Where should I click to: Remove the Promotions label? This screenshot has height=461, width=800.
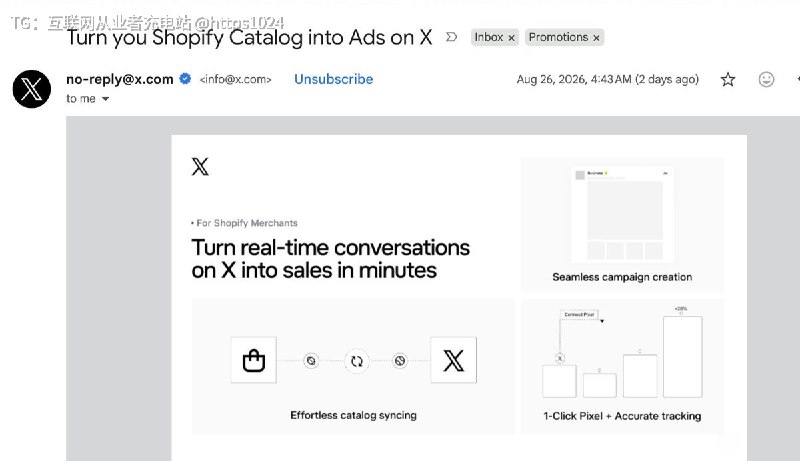coord(596,38)
